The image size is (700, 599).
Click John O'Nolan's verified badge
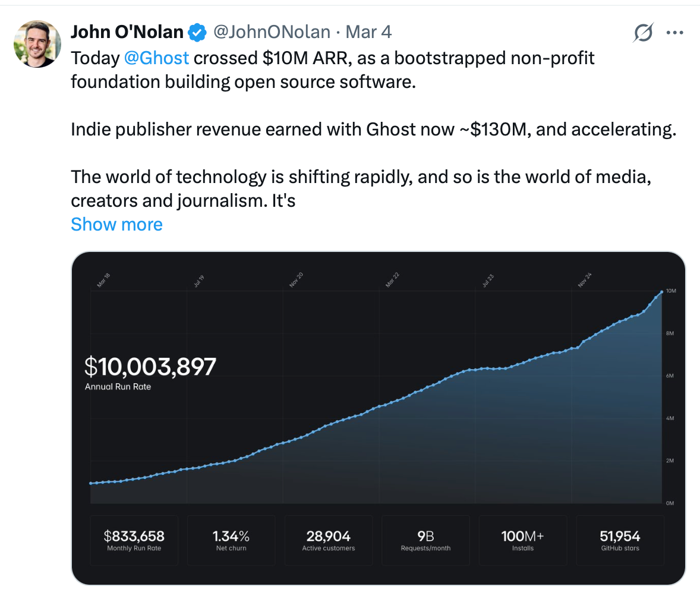pyautogui.click(x=197, y=32)
